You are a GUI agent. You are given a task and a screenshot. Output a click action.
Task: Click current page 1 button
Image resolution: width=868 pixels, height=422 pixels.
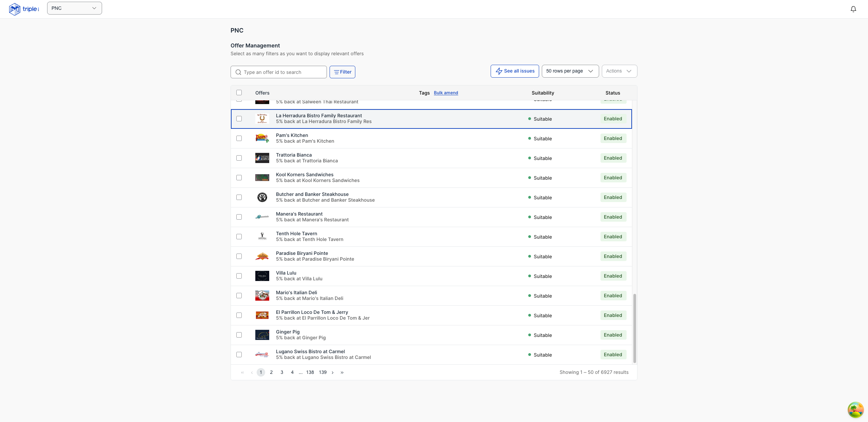pyautogui.click(x=261, y=373)
